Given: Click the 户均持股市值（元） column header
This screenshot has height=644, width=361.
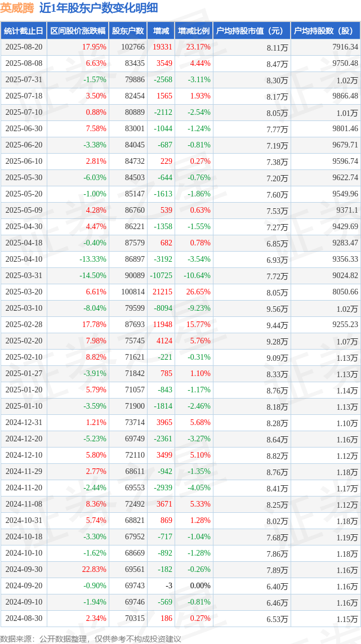Looking at the screenshot, I should [251, 31].
